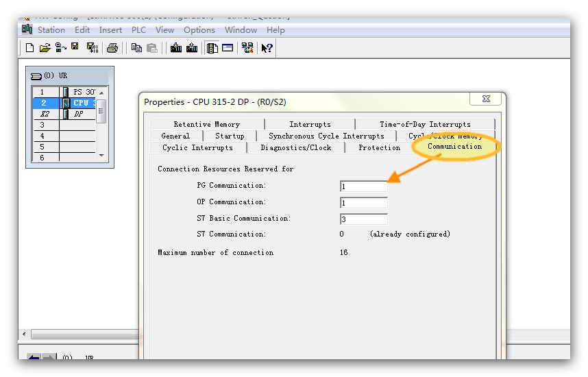Upload from module using toolbar icon

click(192, 48)
